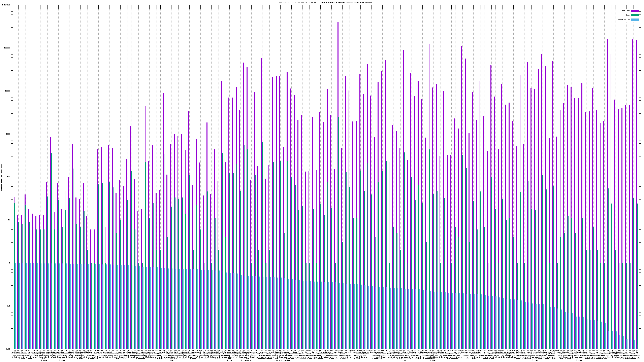The width and height of the screenshot is (644, 362).
Task: Click the 1000 y-axis tick label
Action: coord(8,134)
